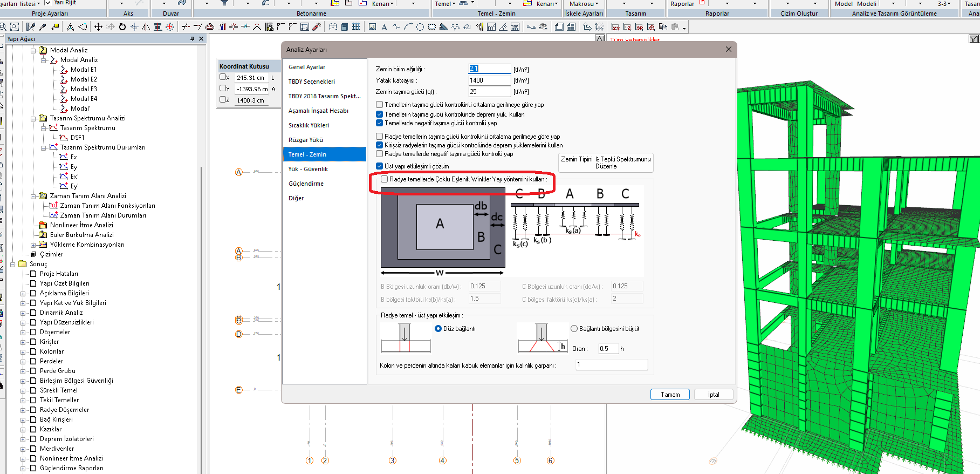Viewport: 980px width, 474px height.
Task: Select Bağlantı bölgesini büyüt radio option
Action: click(x=574, y=329)
